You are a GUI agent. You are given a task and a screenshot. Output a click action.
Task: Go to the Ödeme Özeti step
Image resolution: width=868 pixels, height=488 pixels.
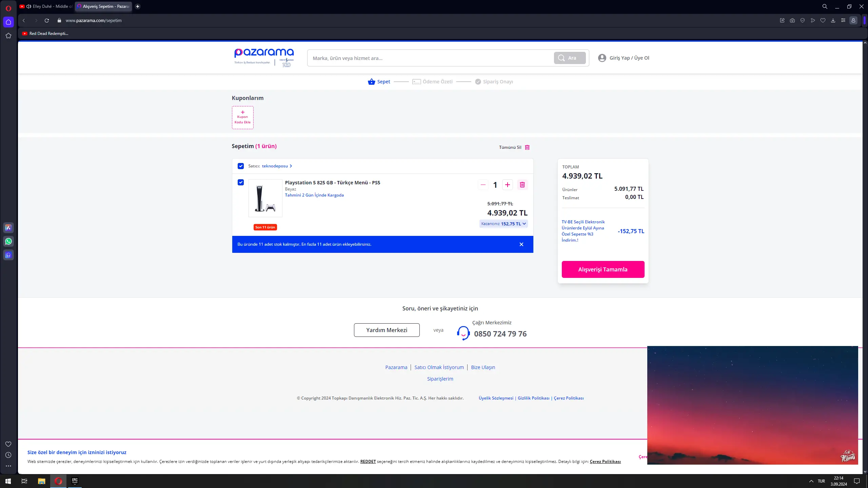click(432, 82)
